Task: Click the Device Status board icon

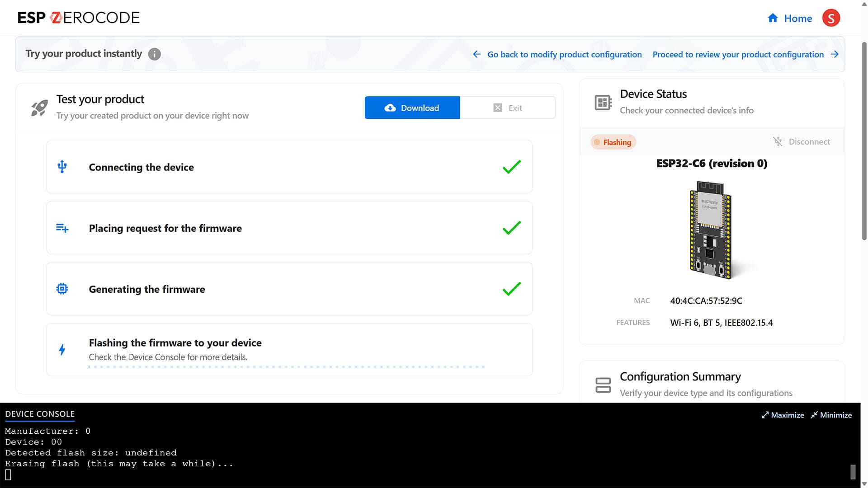Action: 603,103
